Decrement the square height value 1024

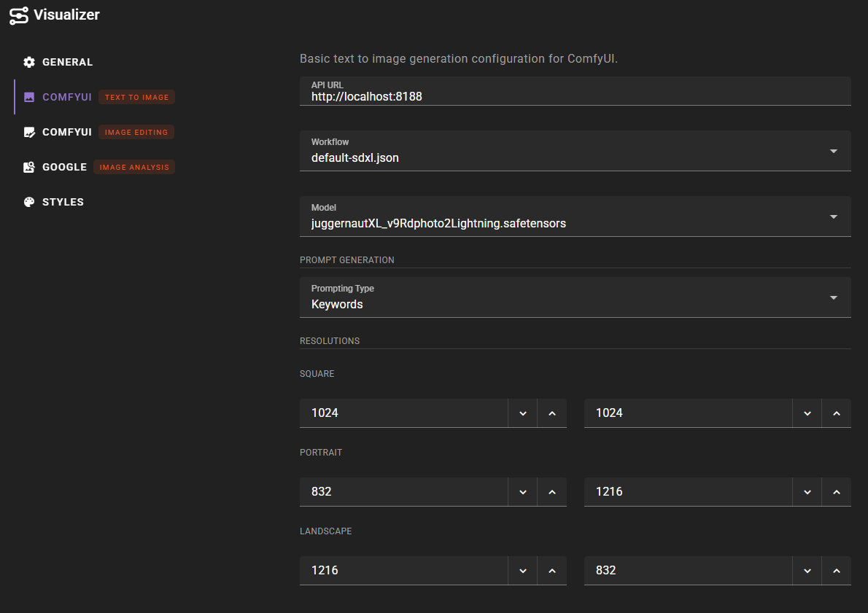point(807,413)
